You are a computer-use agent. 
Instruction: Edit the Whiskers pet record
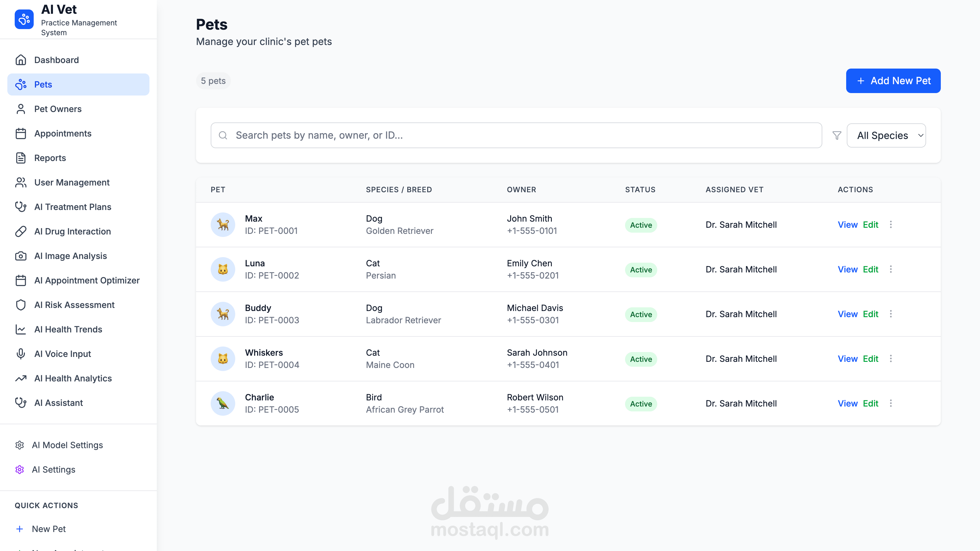[870, 358]
